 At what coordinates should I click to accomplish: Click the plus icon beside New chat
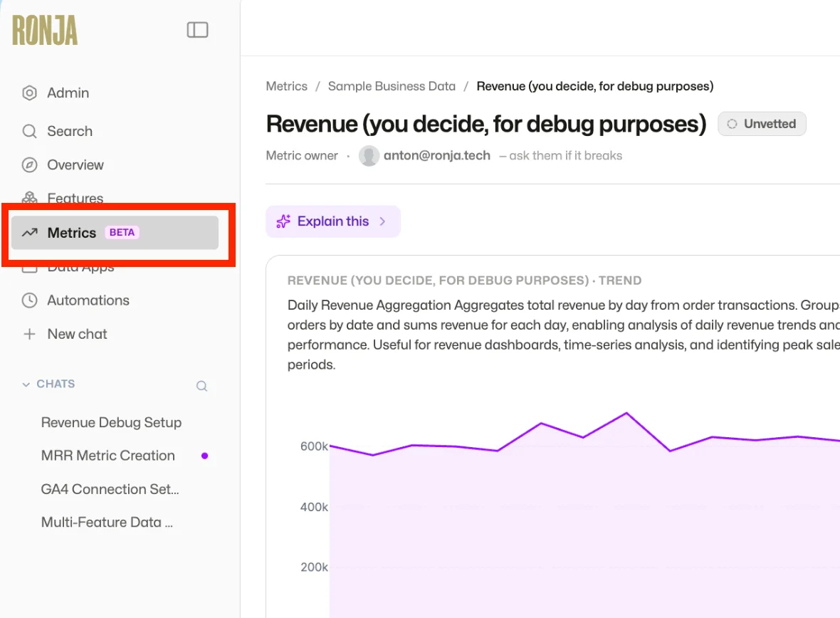coord(29,334)
